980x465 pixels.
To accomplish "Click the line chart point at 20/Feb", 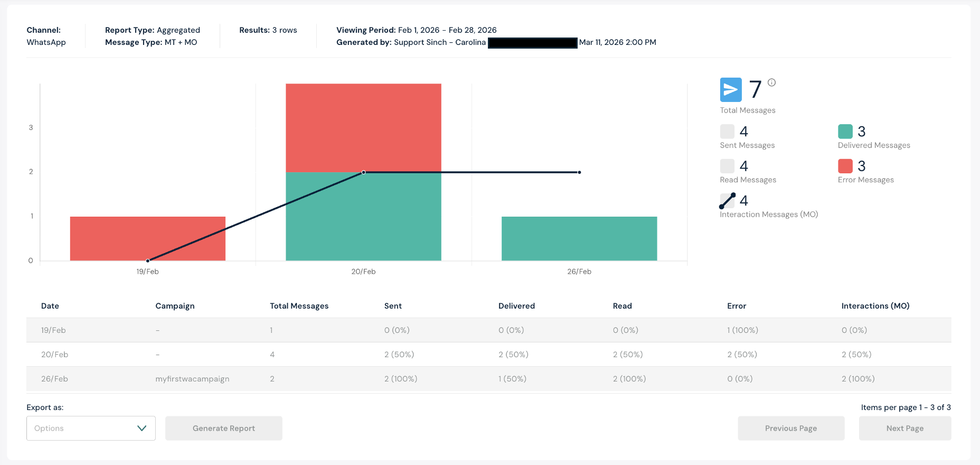I will 363,172.
